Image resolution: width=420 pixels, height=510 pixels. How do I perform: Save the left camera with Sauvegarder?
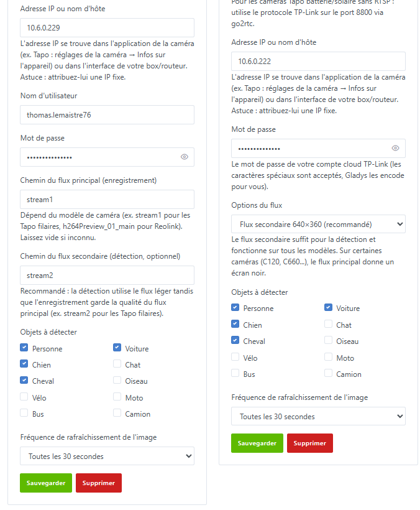point(46,483)
